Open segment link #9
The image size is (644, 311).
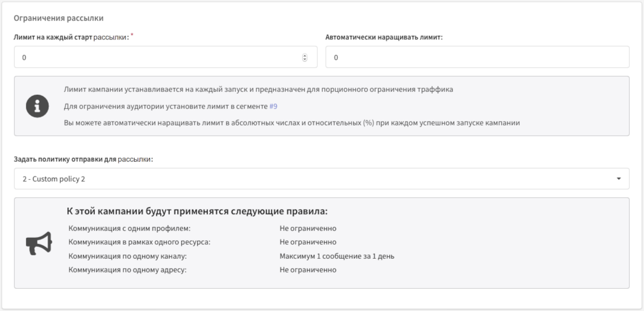[x=273, y=107]
